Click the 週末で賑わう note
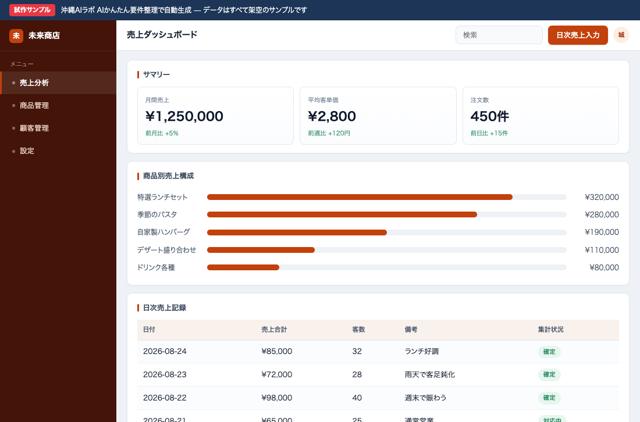640x422 pixels. [x=426, y=398]
